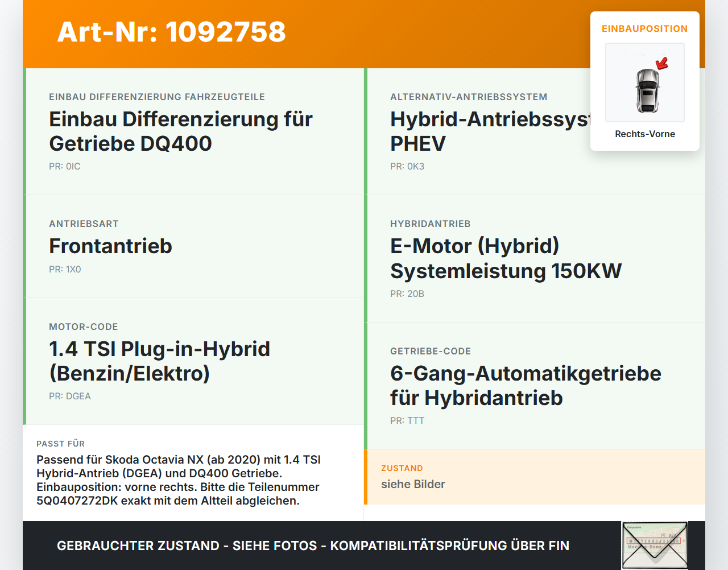Click the PR: 0IC code

click(x=65, y=166)
